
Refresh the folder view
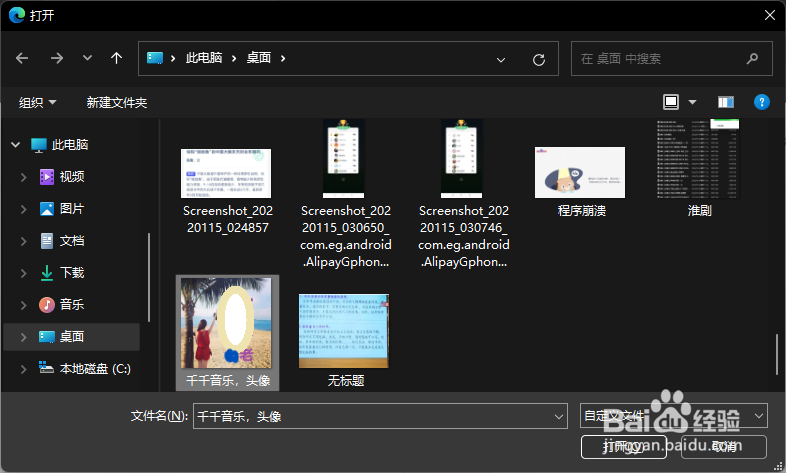coord(539,60)
